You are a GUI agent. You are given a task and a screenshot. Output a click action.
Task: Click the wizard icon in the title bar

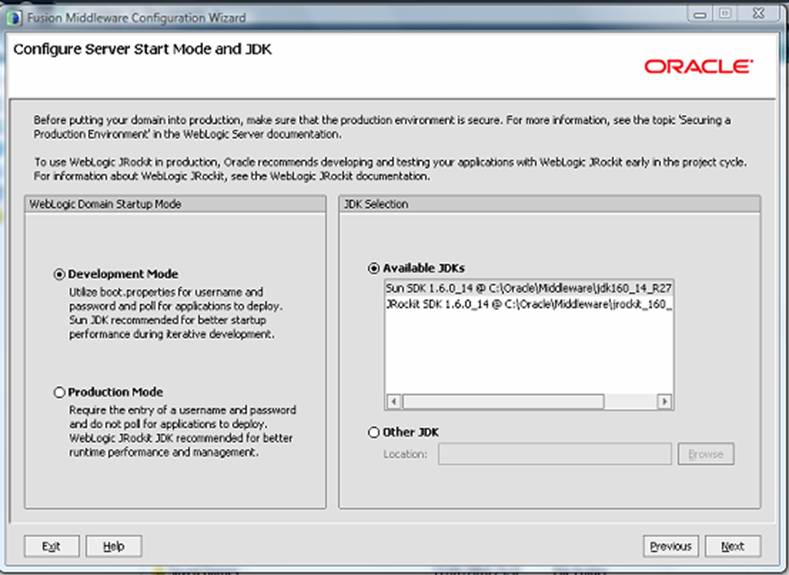(15, 18)
